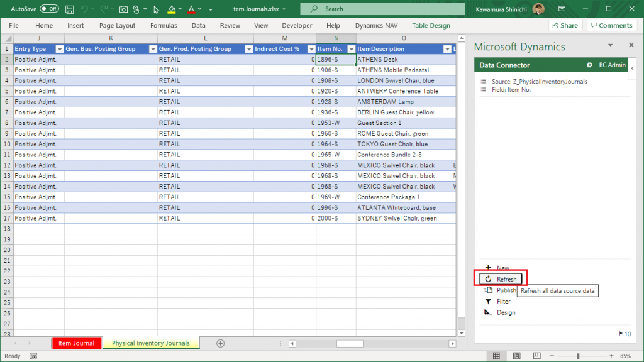Save the workbook with the floppy disk icon

click(x=70, y=9)
